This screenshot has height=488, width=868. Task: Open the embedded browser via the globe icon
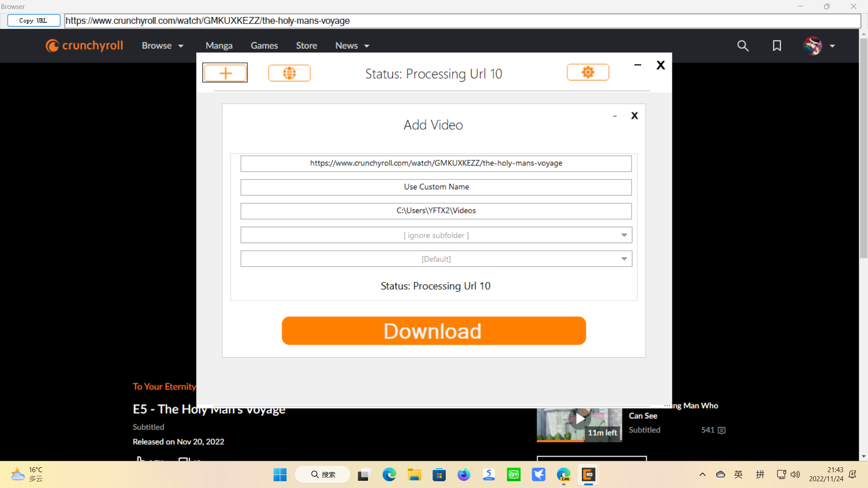tap(289, 73)
